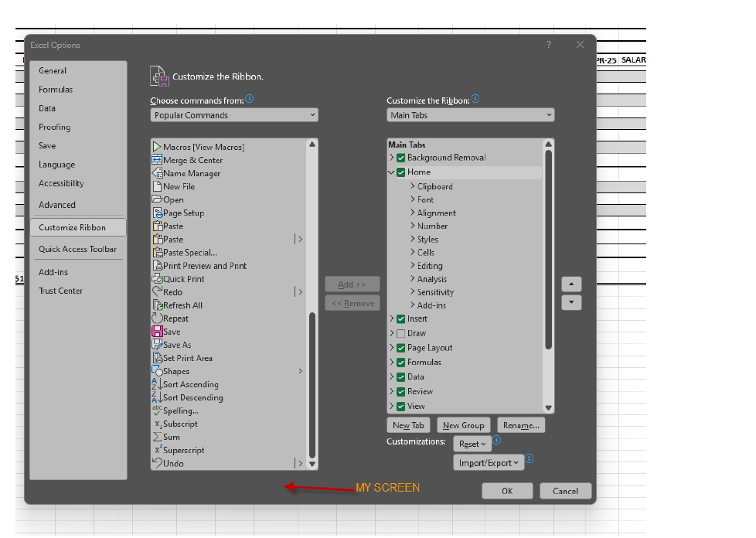The width and height of the screenshot is (756, 538).
Task: Select the Redo command icon
Action: [157, 291]
